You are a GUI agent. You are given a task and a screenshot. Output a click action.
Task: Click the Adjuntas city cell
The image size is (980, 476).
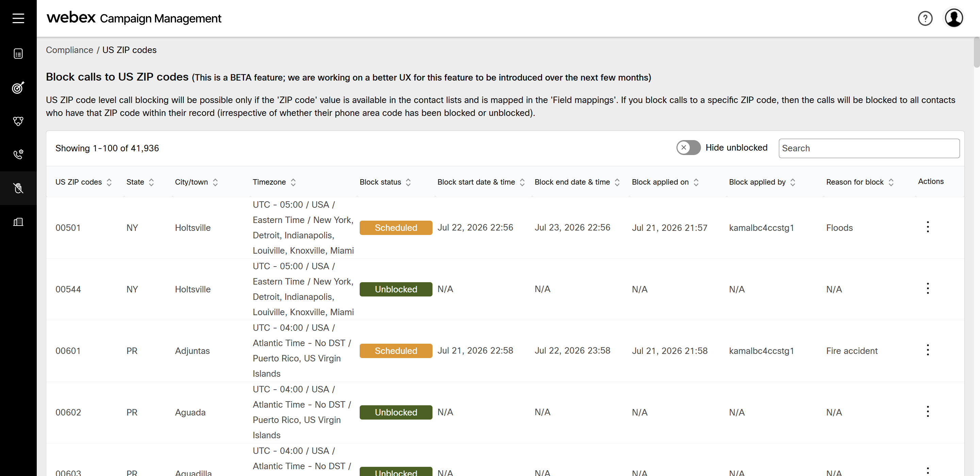pyautogui.click(x=192, y=351)
